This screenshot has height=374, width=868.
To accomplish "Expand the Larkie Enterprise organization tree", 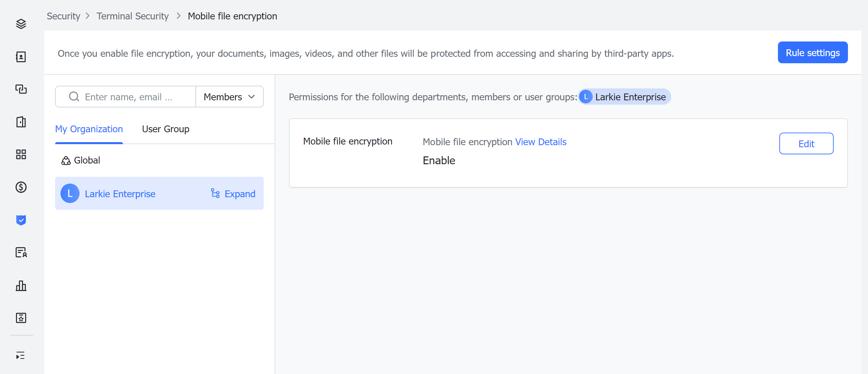I will click(x=233, y=193).
